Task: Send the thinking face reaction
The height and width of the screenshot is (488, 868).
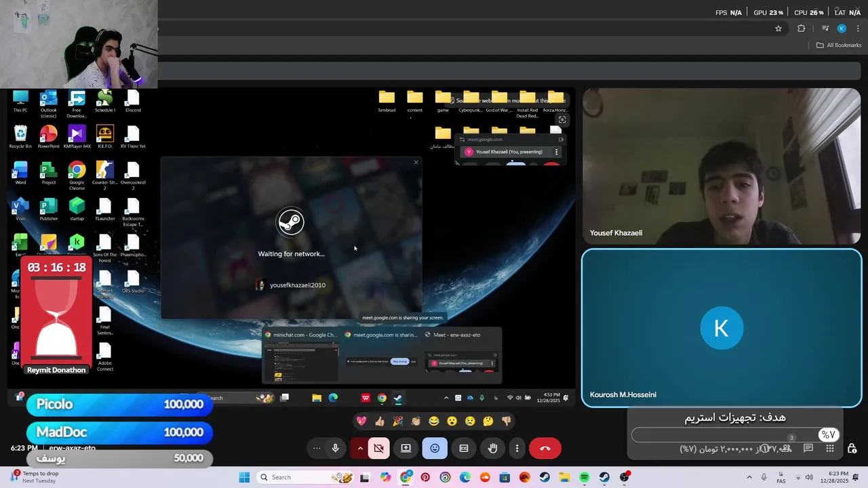Action: (x=488, y=421)
